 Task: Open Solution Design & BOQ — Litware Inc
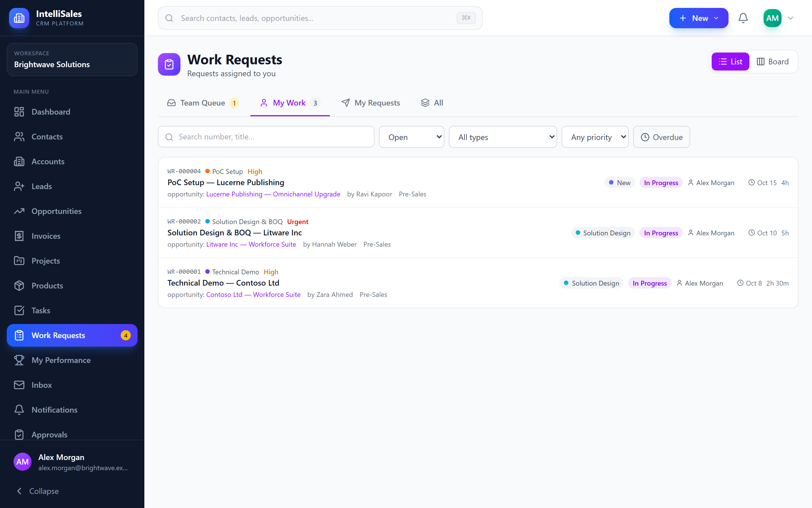tap(235, 233)
